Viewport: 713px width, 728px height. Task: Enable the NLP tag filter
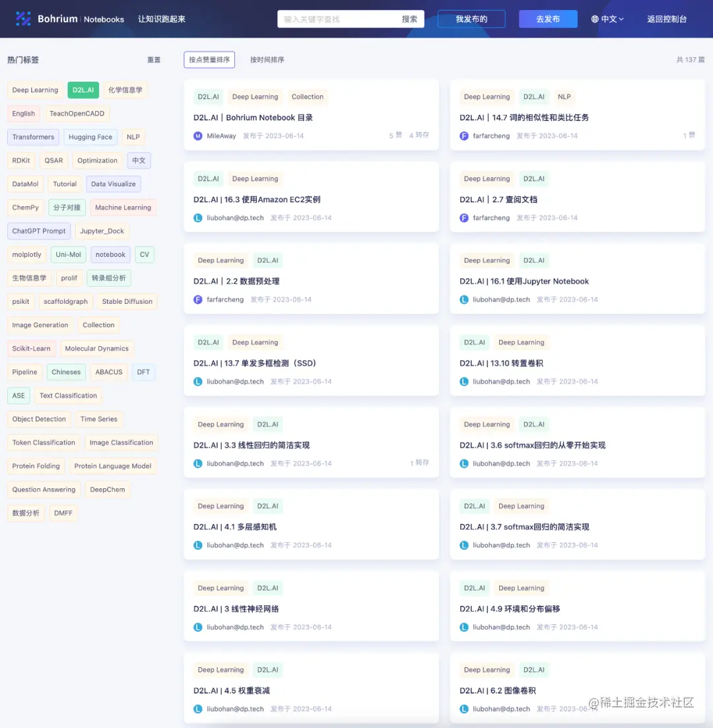[x=133, y=137]
